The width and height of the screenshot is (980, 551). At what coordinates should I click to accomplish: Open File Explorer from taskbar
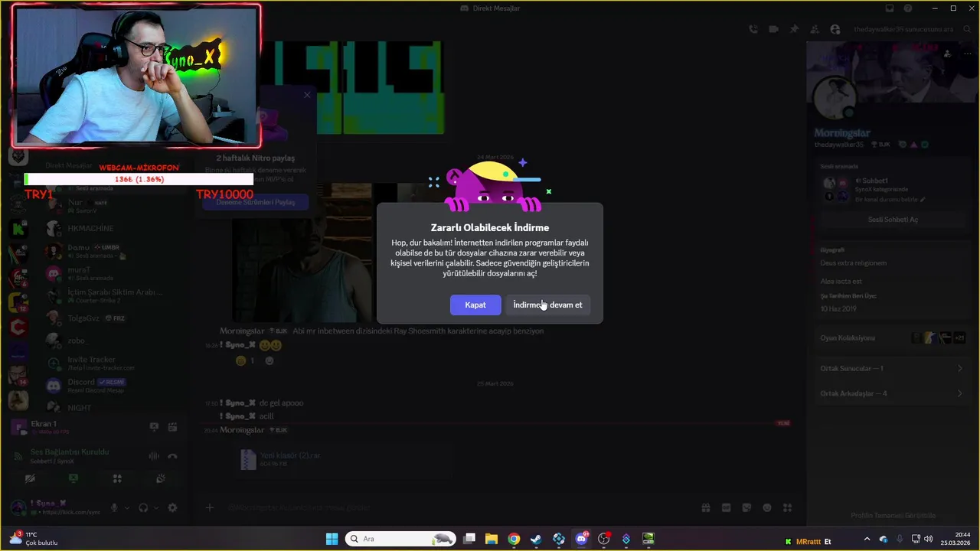pos(492,539)
